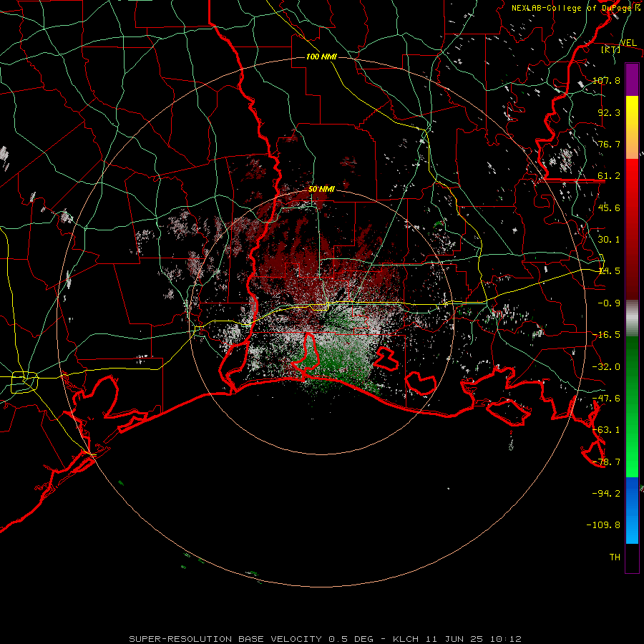Click the -16.5 velocity scale value
This screenshot has width=644, height=644.
606,335
